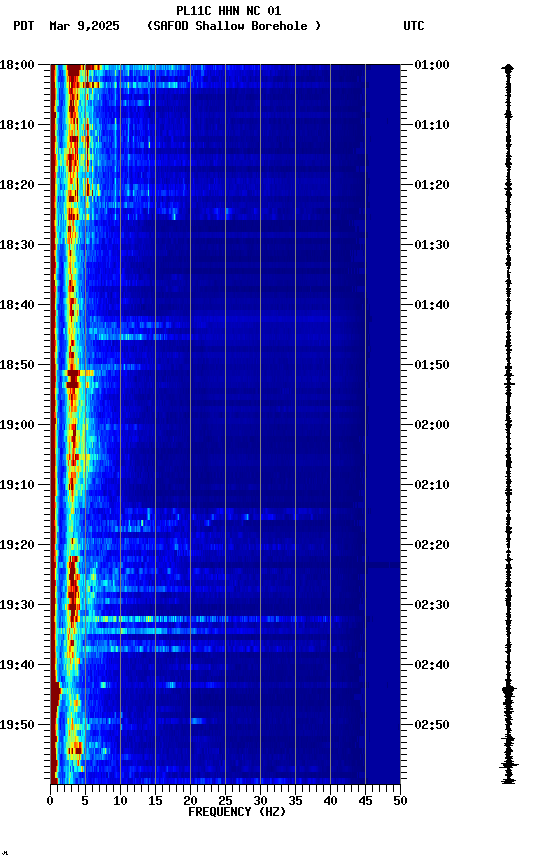Click the "01:50" UTC time label
Image resolution: width=552 pixels, height=864 pixels.
pyautogui.click(x=432, y=365)
